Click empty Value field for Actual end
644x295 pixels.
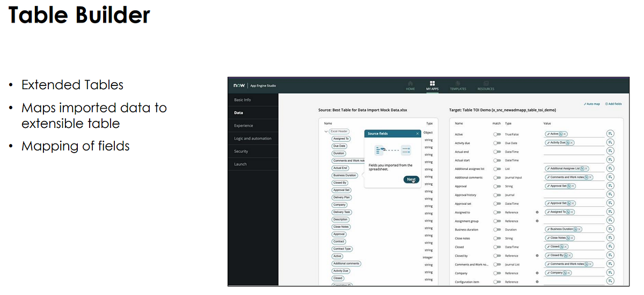pos(574,151)
